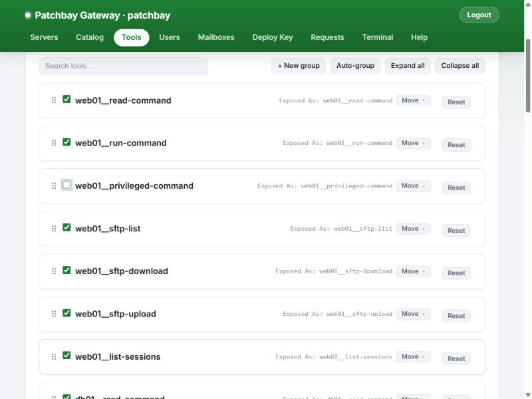Enable web01__privileged-command checkbox
Screen dimensions: 532x399
66,185
